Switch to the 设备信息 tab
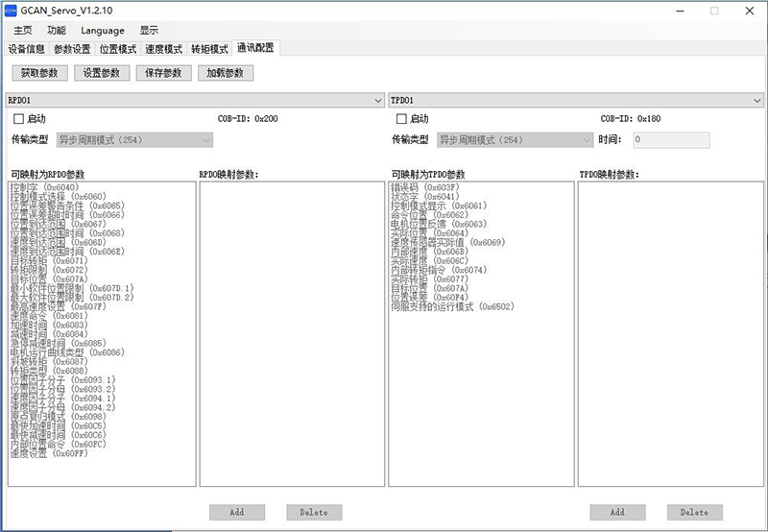768x532 pixels. point(27,49)
